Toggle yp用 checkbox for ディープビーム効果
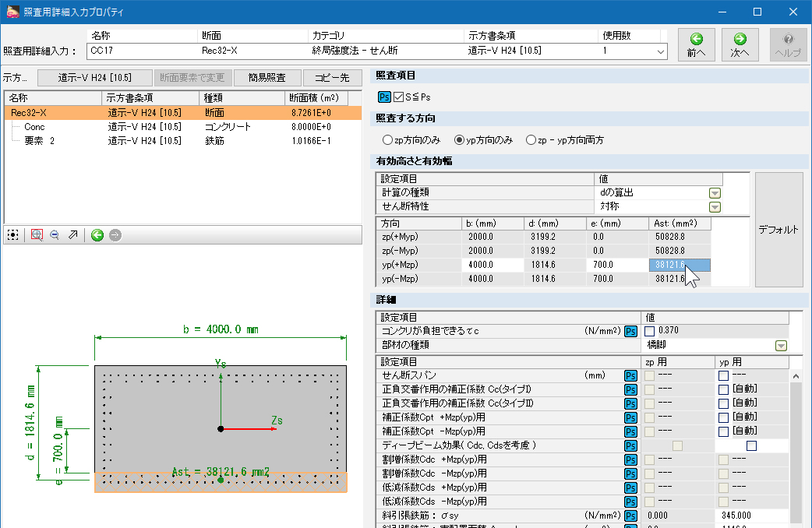This screenshot has width=812, height=528. [751, 445]
